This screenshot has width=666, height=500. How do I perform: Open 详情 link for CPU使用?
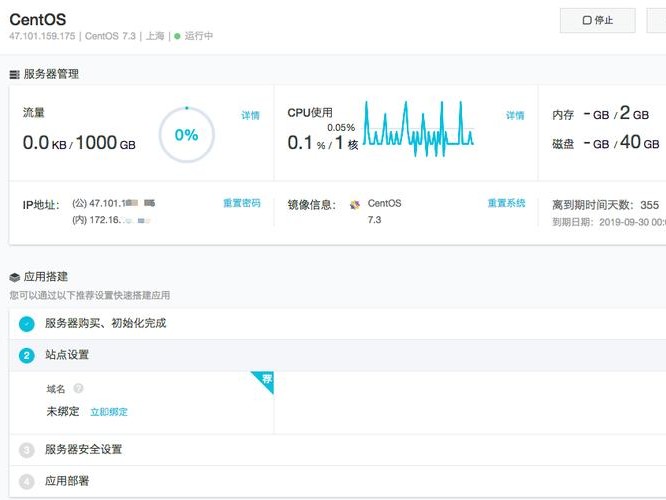coord(515,115)
